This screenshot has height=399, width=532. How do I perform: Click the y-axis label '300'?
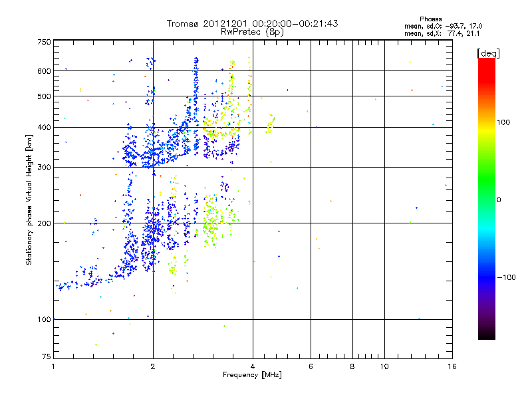(44, 168)
